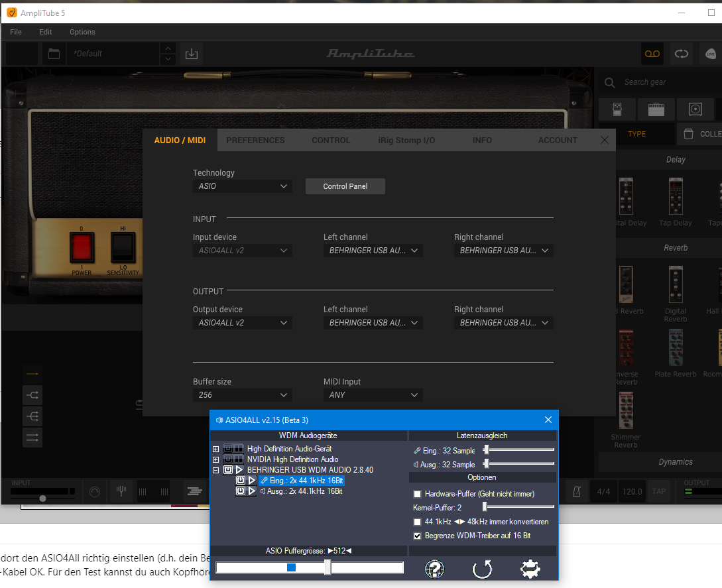
Task: Open the tape recorder icon in toolbar
Action: pos(652,54)
